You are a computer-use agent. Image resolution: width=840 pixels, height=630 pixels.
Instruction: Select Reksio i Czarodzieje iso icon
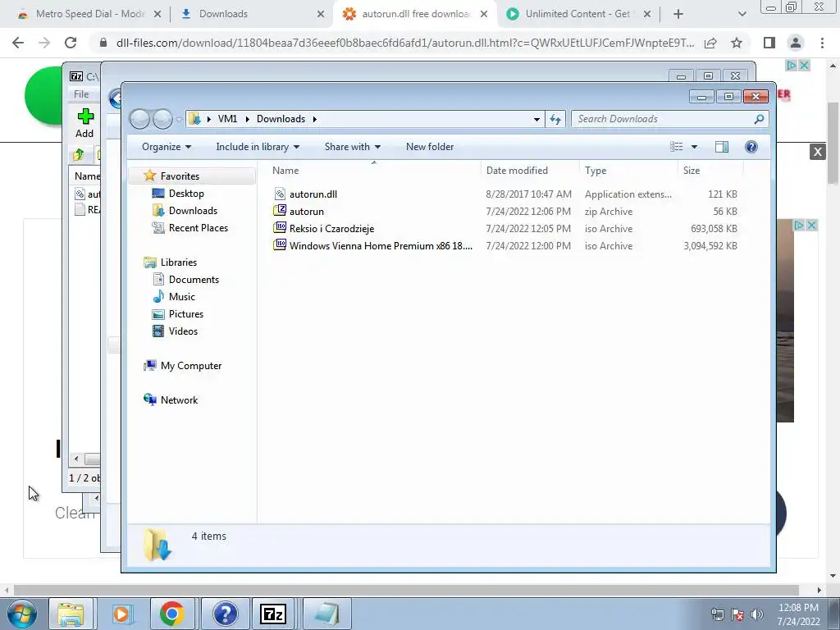click(280, 228)
